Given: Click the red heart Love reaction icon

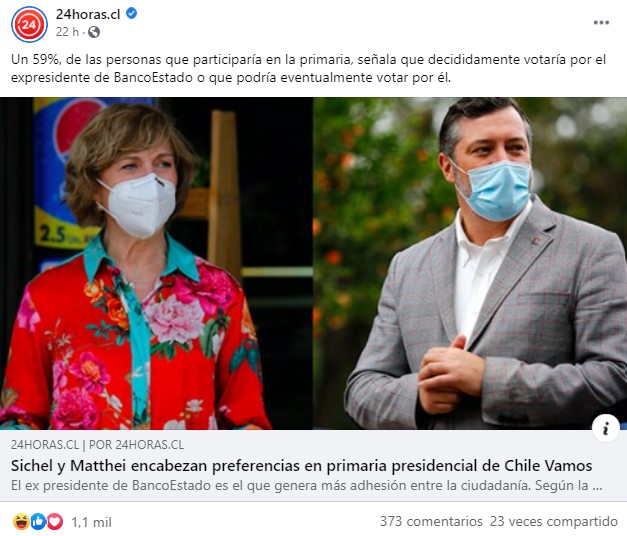Looking at the screenshot, I should point(55,522).
